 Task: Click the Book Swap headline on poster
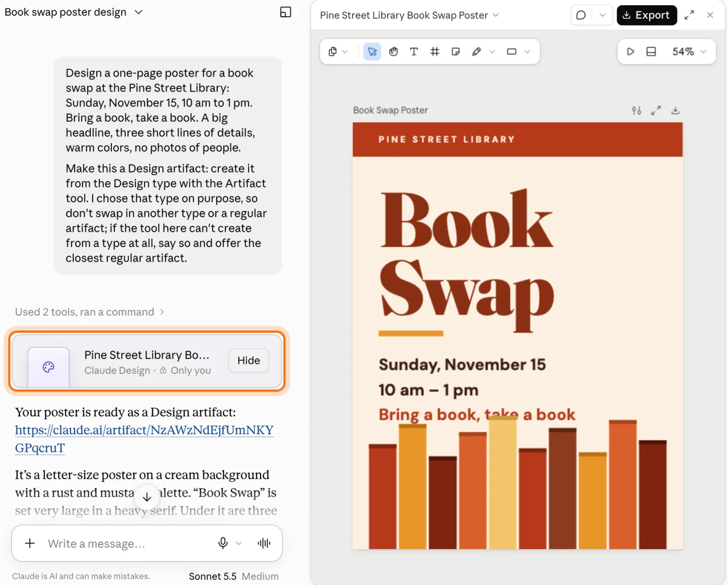click(467, 260)
